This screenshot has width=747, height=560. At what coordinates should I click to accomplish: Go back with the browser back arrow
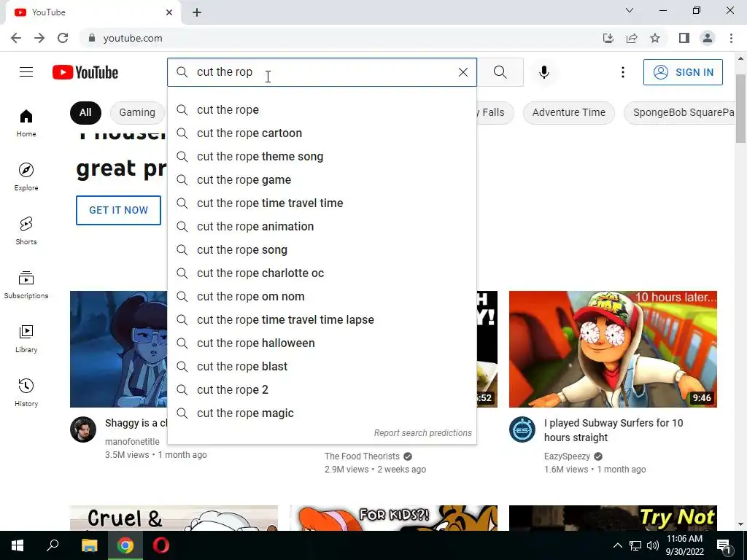(16, 38)
